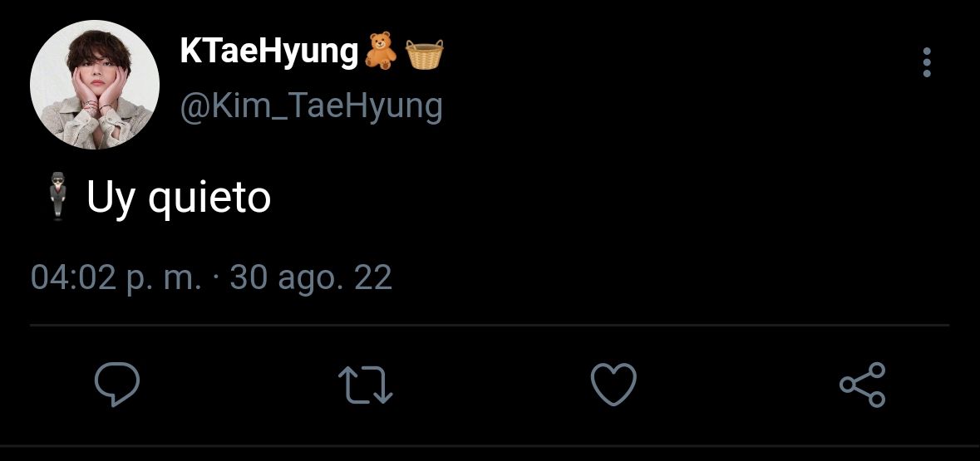Open KTaeHyung's profile picture
Image resolution: width=980 pixels, height=461 pixels.
point(95,85)
